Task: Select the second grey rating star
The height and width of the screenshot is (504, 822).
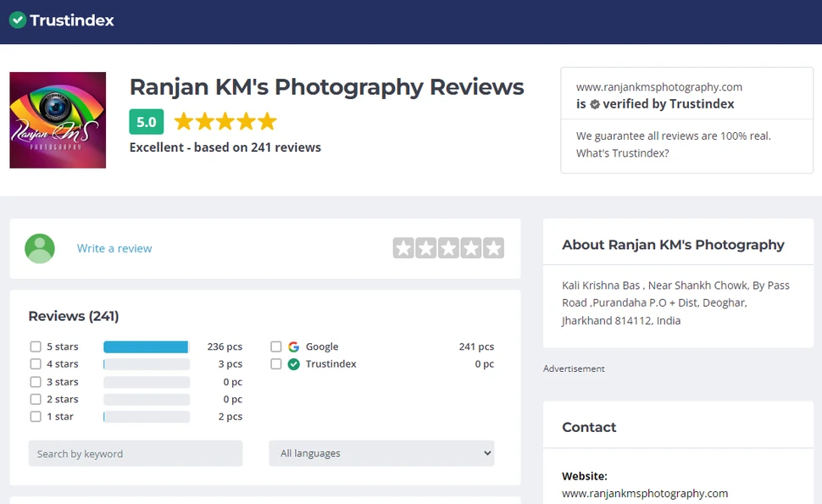Action: tap(426, 248)
